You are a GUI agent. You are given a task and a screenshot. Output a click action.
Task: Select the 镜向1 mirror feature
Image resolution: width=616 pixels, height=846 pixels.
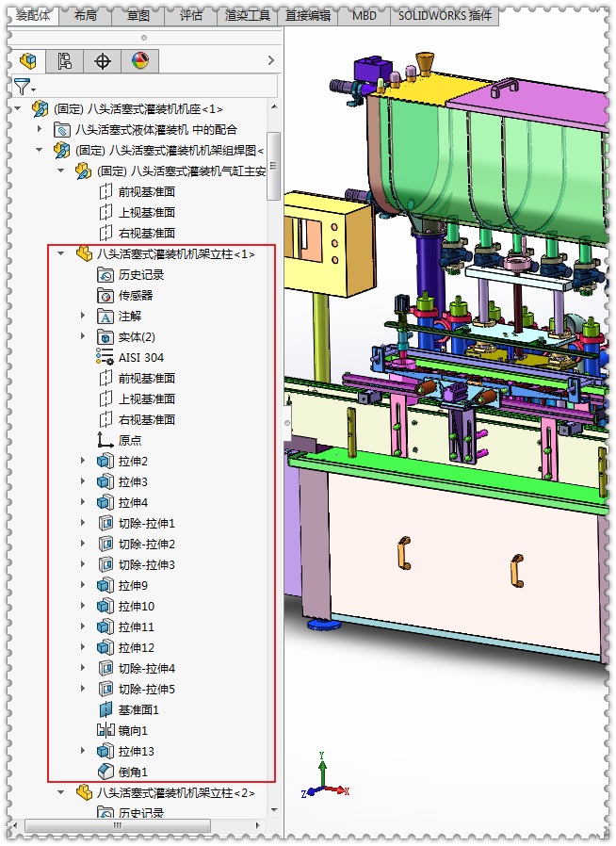pyautogui.click(x=133, y=730)
